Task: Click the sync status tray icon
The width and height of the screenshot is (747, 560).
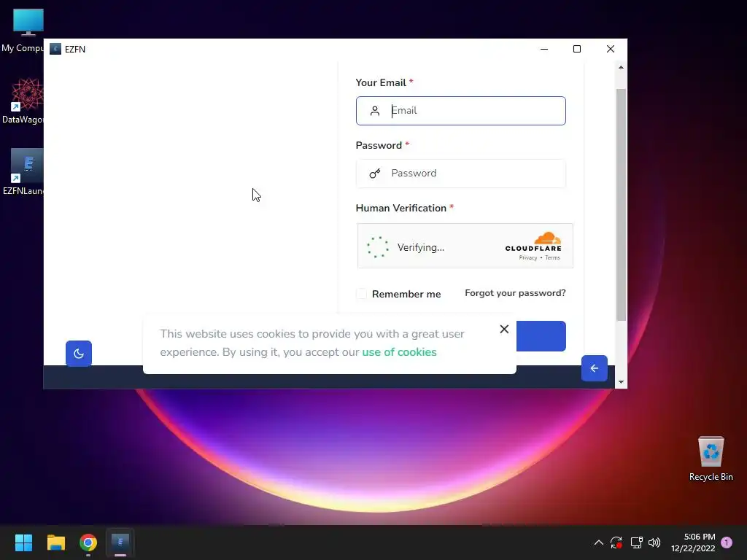Action: click(x=616, y=542)
